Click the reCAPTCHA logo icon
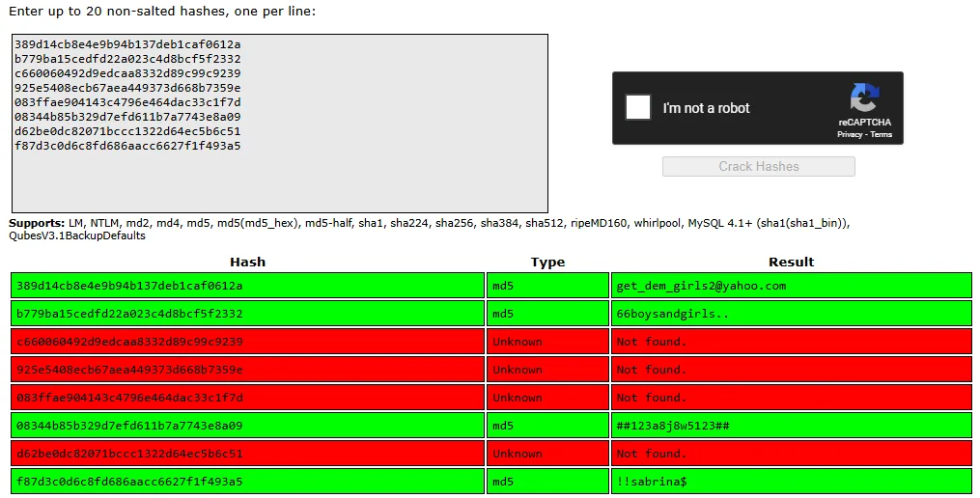Screen dimensions: 980x498 click(864, 99)
